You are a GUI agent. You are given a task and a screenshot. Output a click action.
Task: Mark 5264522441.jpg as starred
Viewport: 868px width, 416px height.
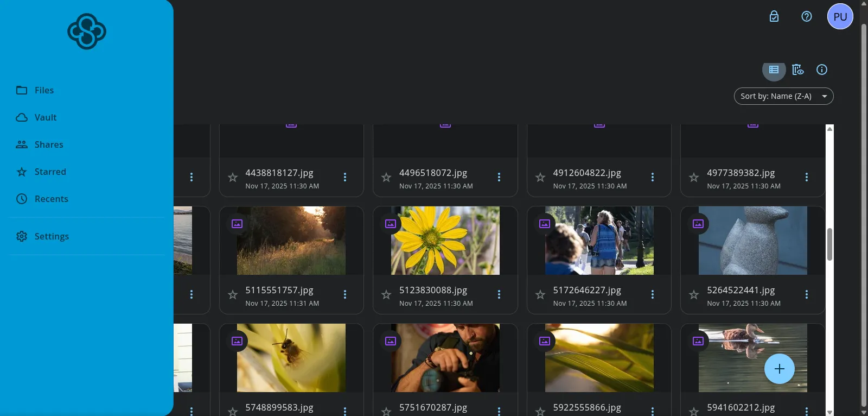[694, 295]
